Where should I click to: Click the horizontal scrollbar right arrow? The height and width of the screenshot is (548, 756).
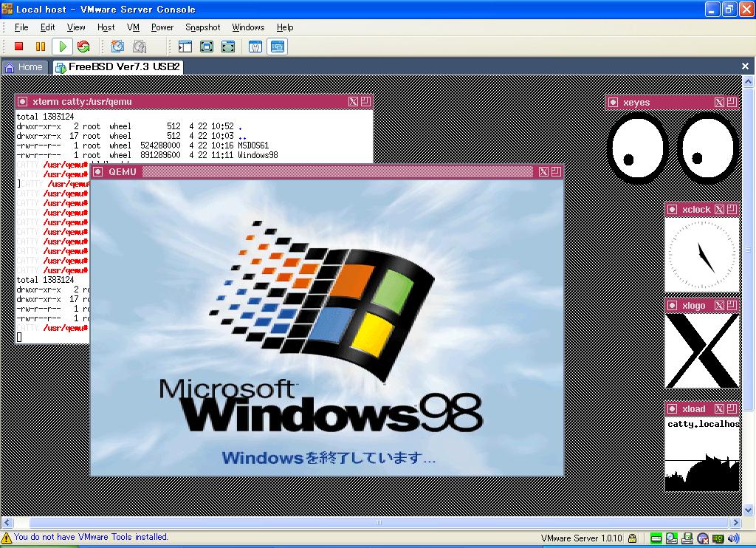(736, 522)
